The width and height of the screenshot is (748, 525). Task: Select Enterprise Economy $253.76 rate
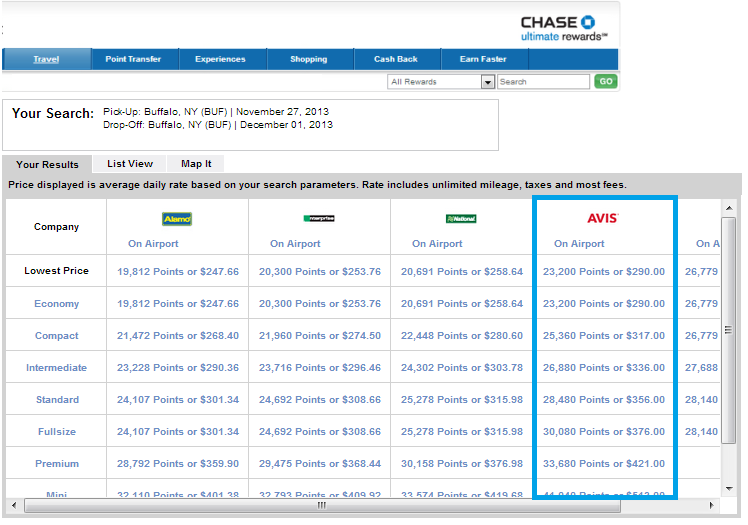tap(320, 304)
